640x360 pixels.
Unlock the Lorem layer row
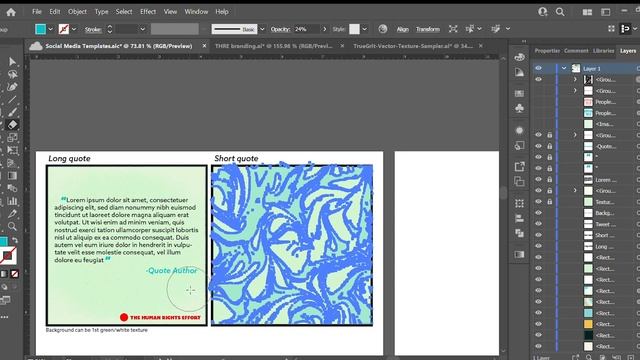(550, 179)
